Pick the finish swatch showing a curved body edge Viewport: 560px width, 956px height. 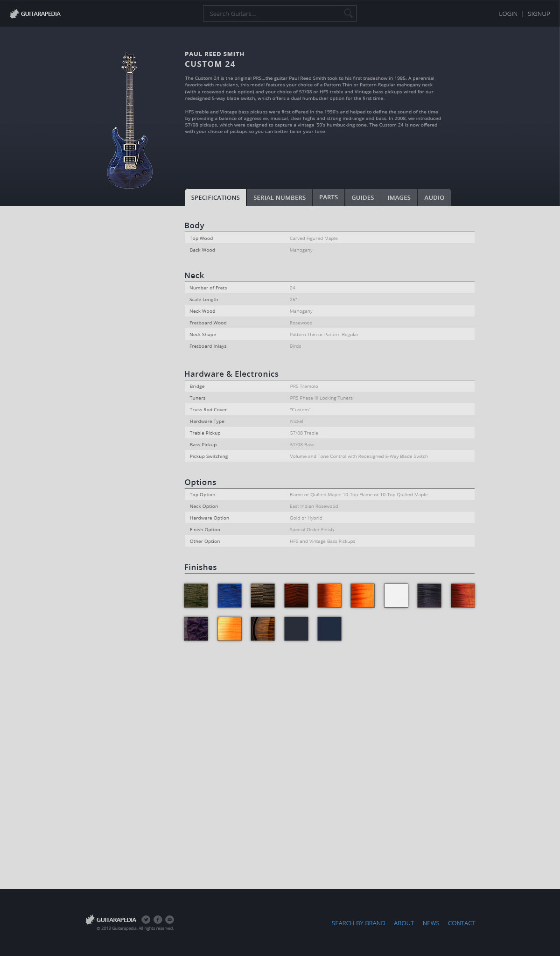click(x=263, y=629)
